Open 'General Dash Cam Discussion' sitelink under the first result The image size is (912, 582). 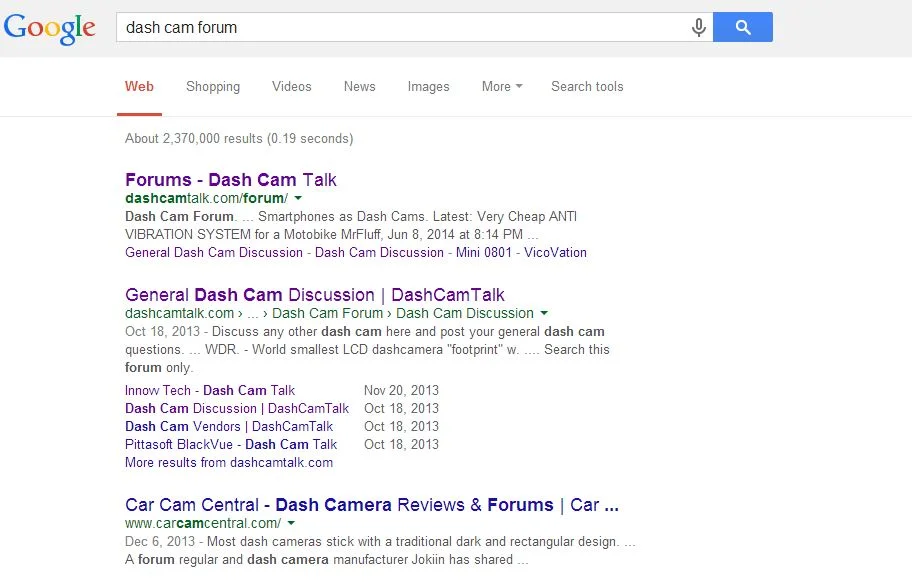(213, 252)
